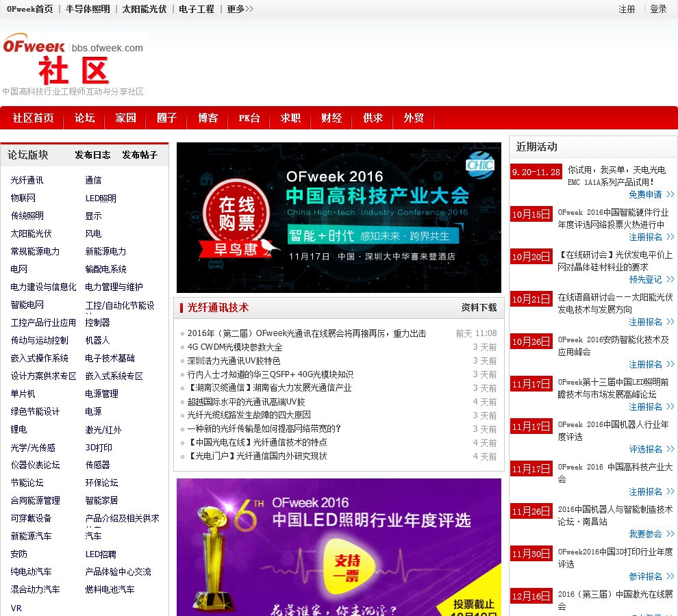The height and width of the screenshot is (616, 678).
Task: Open the 机器人 forum board
Action: 98,340
